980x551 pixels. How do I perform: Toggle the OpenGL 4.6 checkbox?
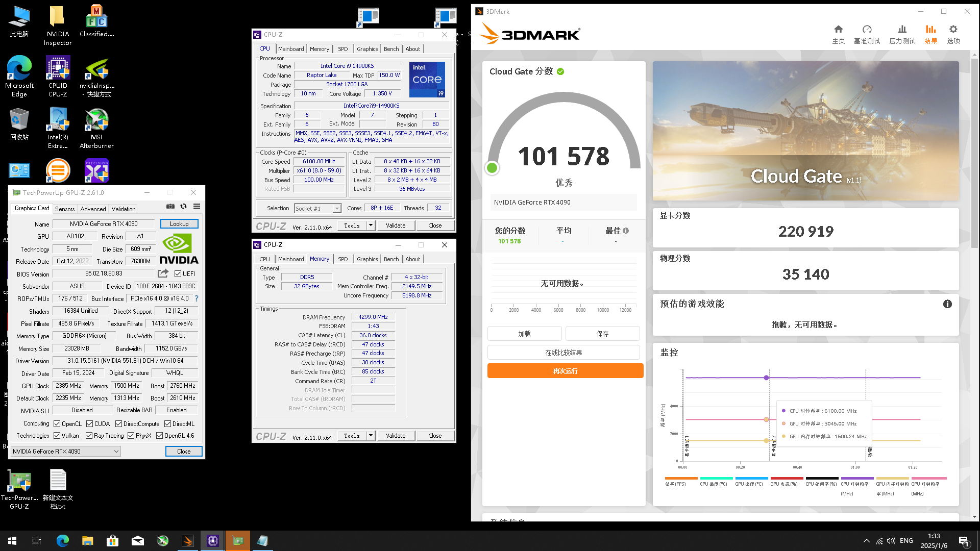(x=160, y=436)
